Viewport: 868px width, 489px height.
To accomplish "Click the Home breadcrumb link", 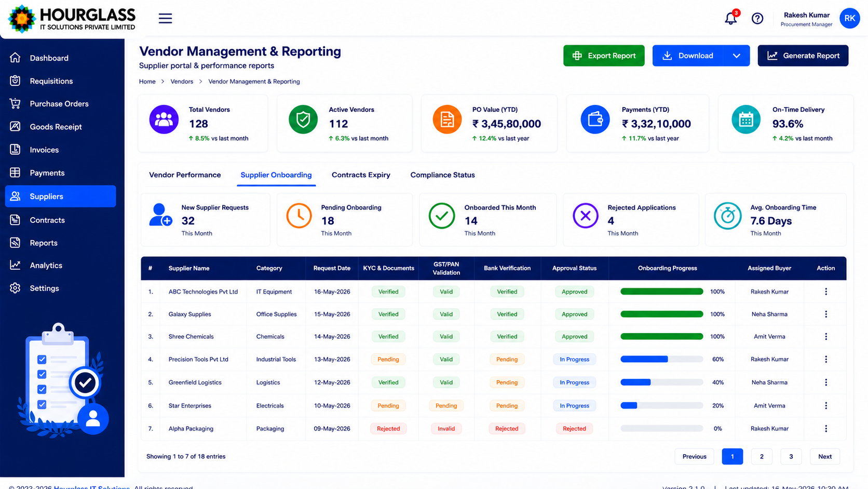I will click(147, 82).
